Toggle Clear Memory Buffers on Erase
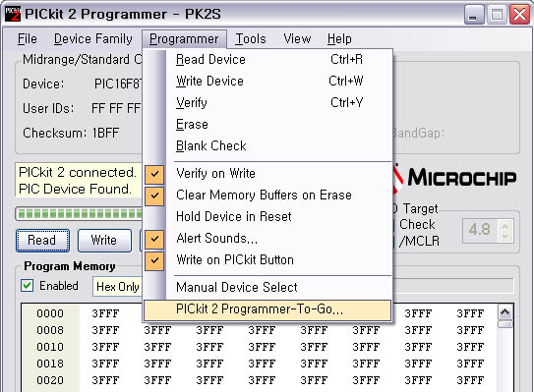Screen dimensions: 534x392 pos(267,195)
